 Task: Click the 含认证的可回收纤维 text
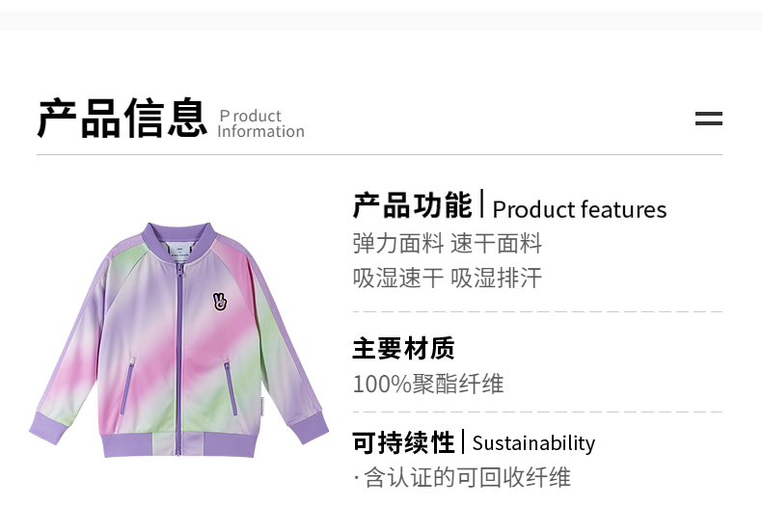[x=467, y=477]
